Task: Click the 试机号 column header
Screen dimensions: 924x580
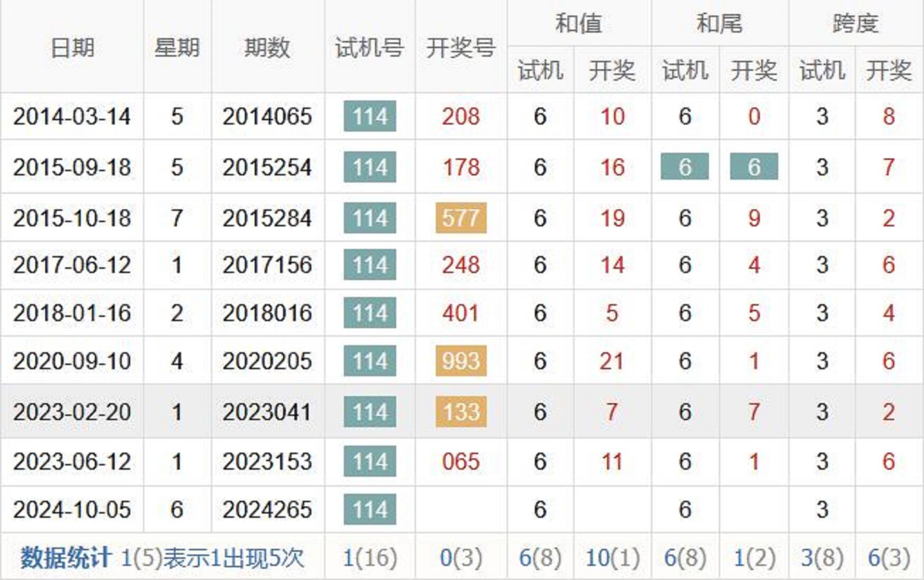Action: pos(370,47)
